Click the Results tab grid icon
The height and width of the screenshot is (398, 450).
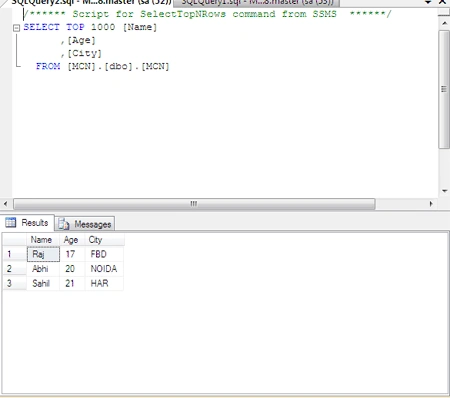coord(11,222)
